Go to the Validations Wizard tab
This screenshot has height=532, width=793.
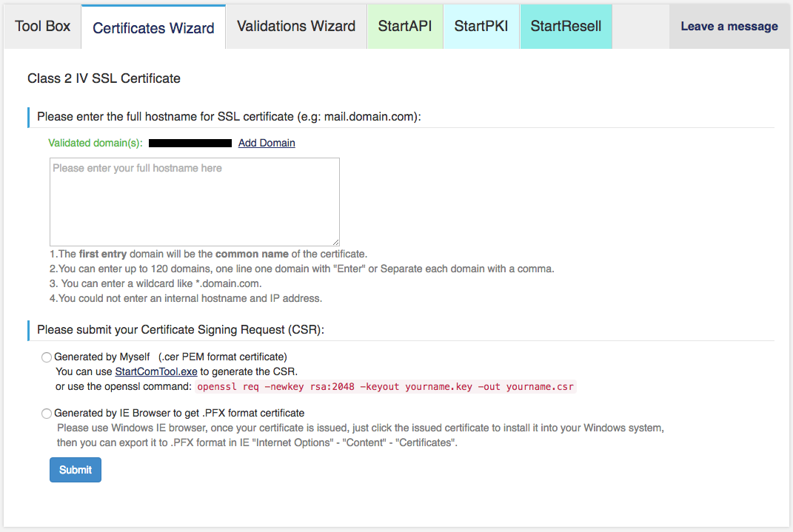pos(296,27)
